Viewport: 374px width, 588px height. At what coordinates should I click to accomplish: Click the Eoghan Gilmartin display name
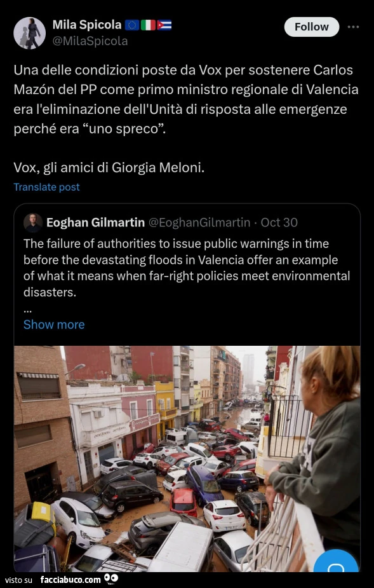(x=95, y=222)
